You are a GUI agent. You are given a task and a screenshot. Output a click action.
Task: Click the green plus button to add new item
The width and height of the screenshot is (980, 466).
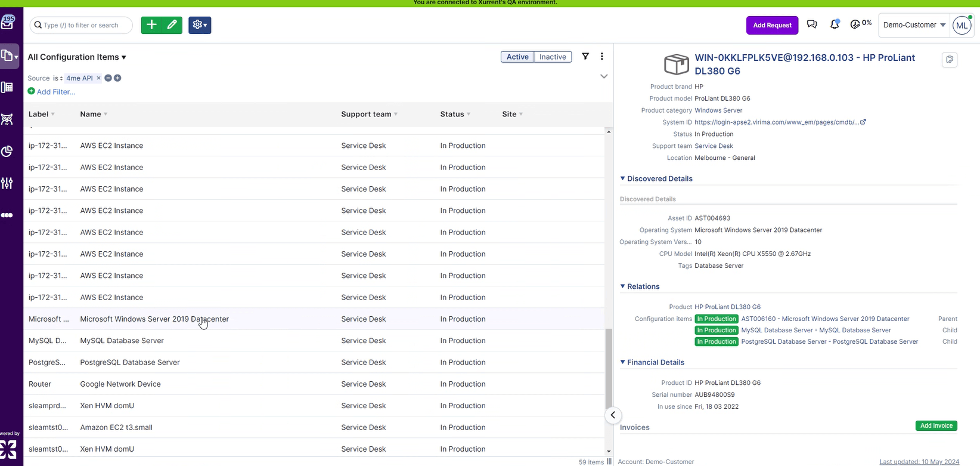(151, 25)
